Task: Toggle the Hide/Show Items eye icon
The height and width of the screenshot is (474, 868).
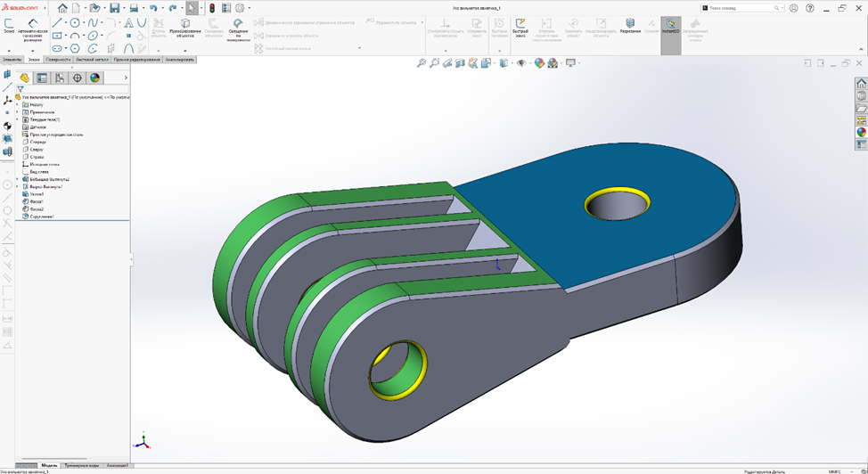Action: tap(520, 63)
